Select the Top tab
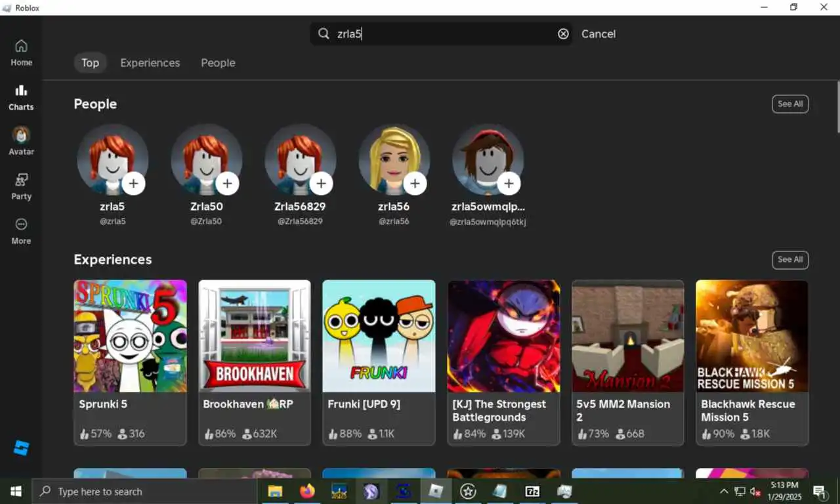Image resolution: width=840 pixels, height=504 pixels. (90, 63)
